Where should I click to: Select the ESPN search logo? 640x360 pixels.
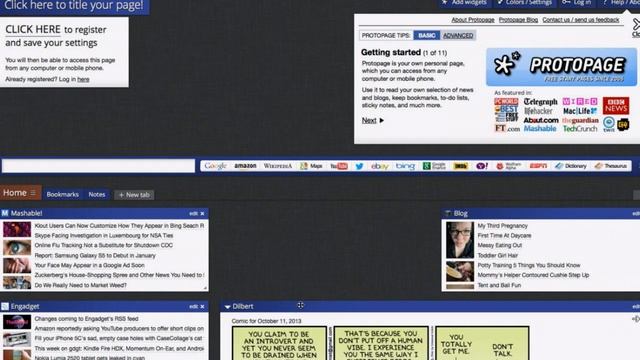538,166
